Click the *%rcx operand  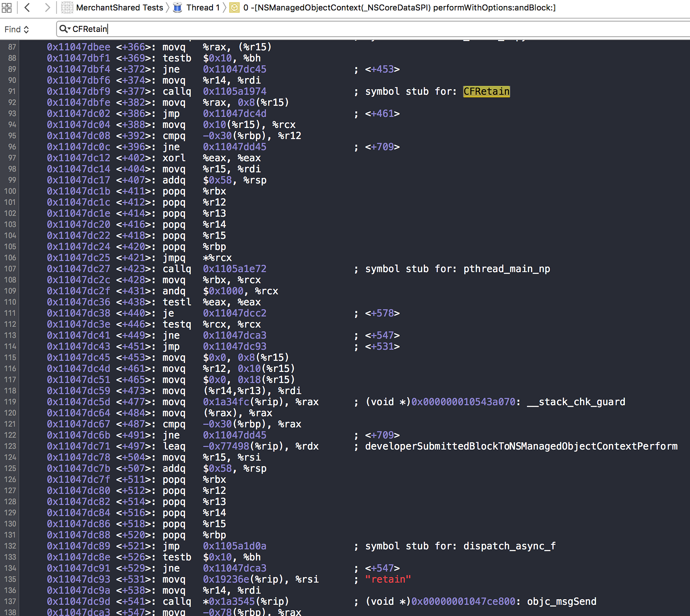(217, 258)
